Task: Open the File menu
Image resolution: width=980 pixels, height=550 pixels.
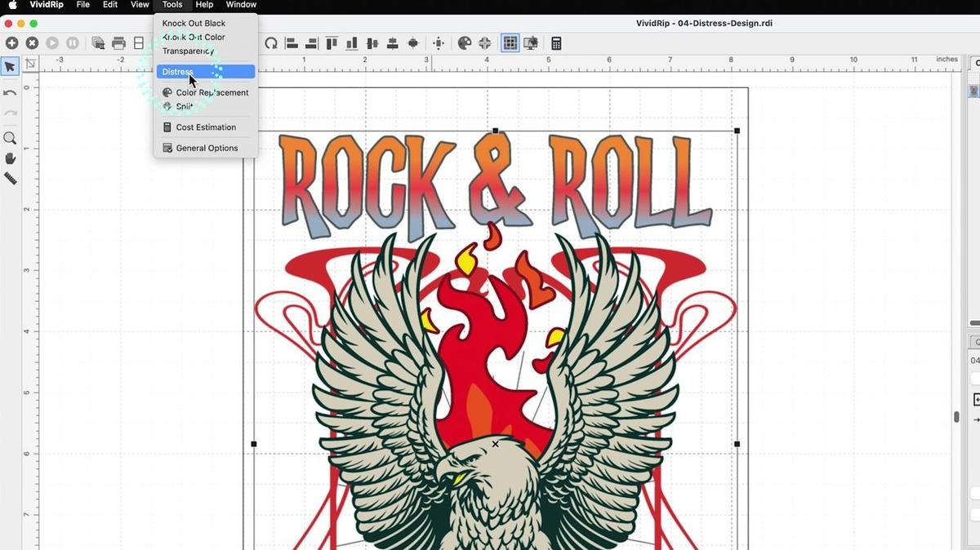Action: [x=83, y=5]
